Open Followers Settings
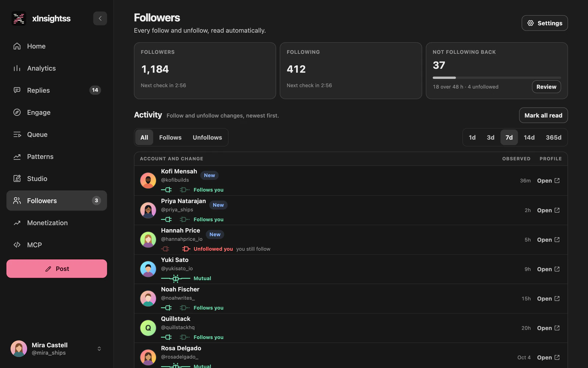The height and width of the screenshot is (368, 588). coord(545,23)
